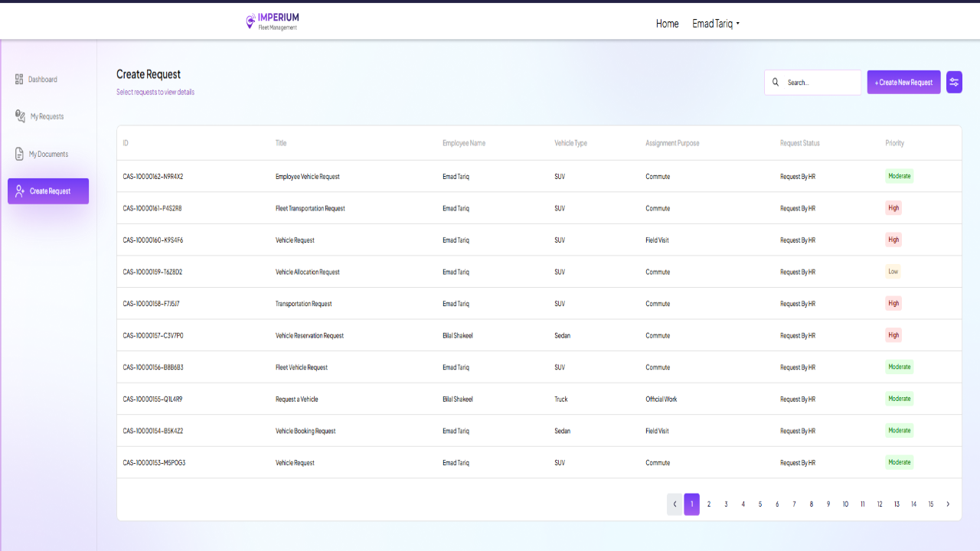Click the Request Status column header
This screenshot has height=551, width=980.
[800, 143]
